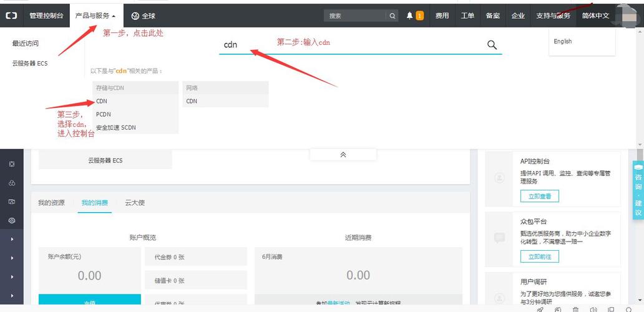
Task: Click the square frame icon in left sidebar
Action: (x=12, y=163)
